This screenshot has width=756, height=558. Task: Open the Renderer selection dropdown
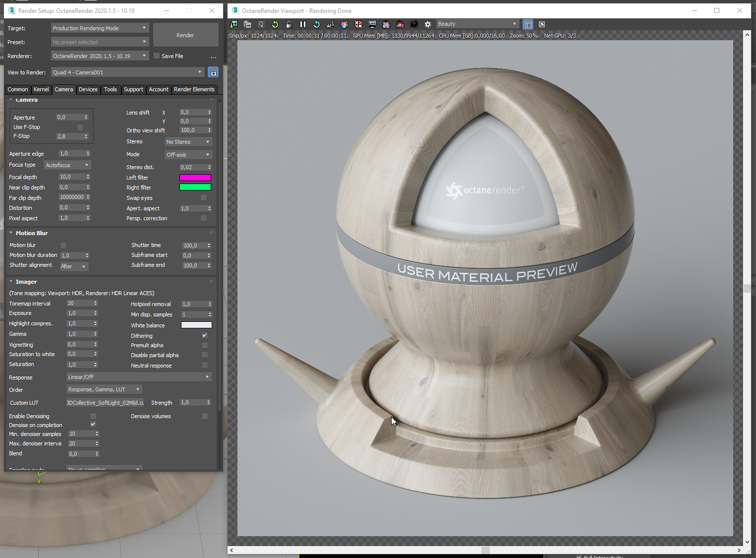pyautogui.click(x=100, y=56)
